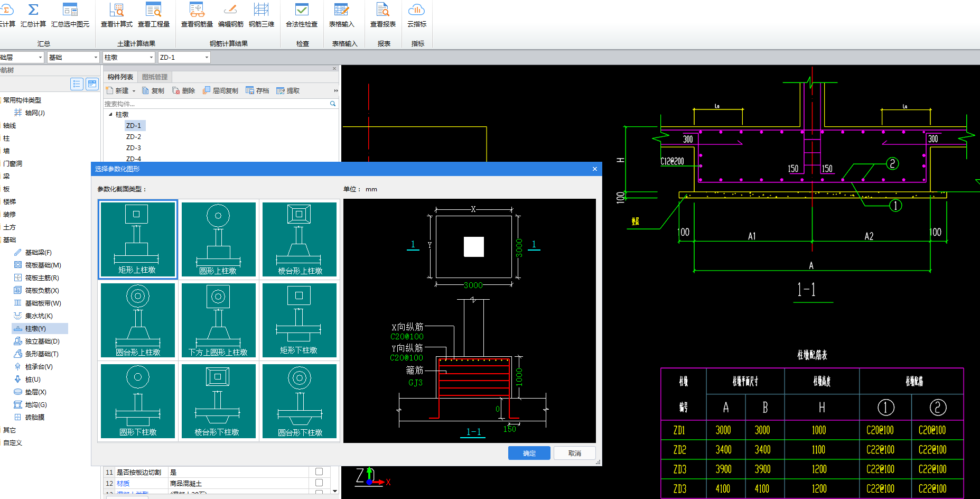The image size is (980, 499).
Task: Select 垫层(X) in navigation tree
Action: click(30, 392)
